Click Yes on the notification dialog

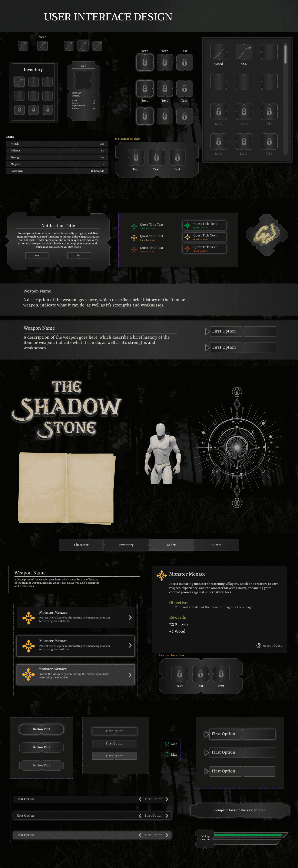[37, 255]
